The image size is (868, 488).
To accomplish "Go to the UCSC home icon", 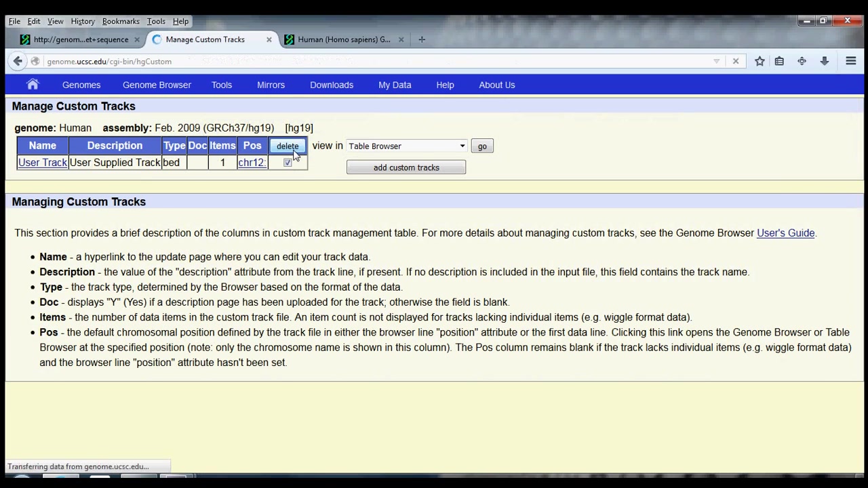I will [x=33, y=85].
